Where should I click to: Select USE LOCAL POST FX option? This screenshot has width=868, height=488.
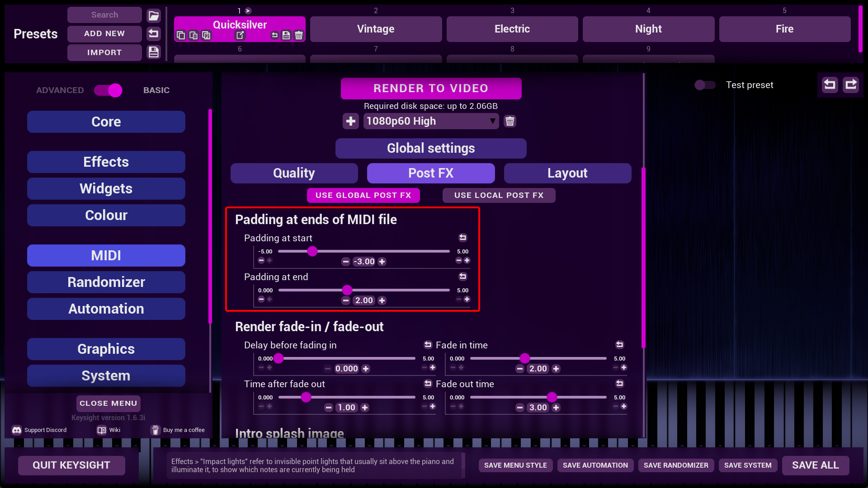(x=499, y=195)
